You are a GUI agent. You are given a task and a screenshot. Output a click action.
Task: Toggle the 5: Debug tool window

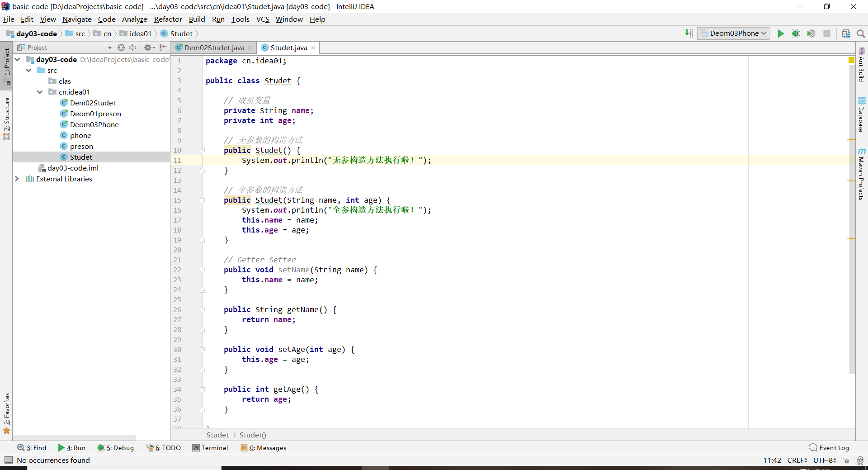(x=116, y=448)
